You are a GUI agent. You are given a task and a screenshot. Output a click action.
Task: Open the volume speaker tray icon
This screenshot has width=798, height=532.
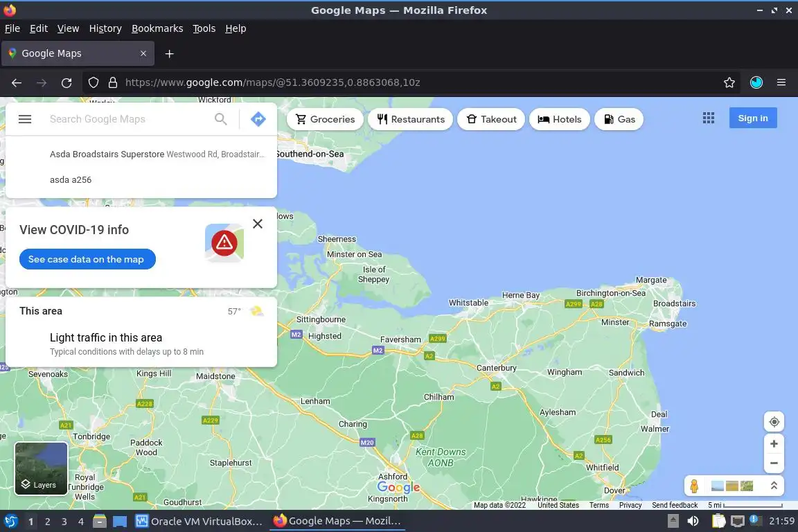click(x=693, y=521)
